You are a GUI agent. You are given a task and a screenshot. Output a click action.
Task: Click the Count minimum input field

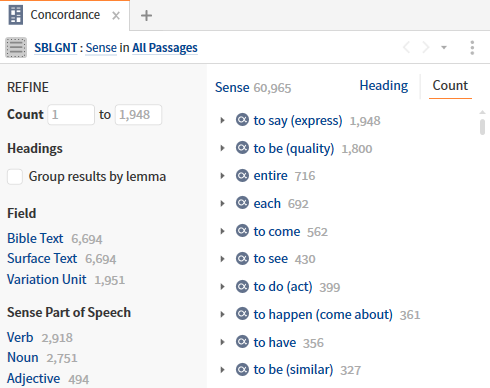pos(71,115)
